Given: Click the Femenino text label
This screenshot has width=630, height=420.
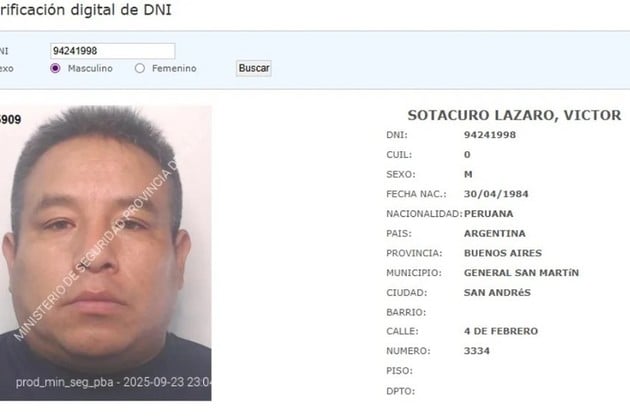Looking at the screenshot, I should pyautogui.click(x=174, y=68).
